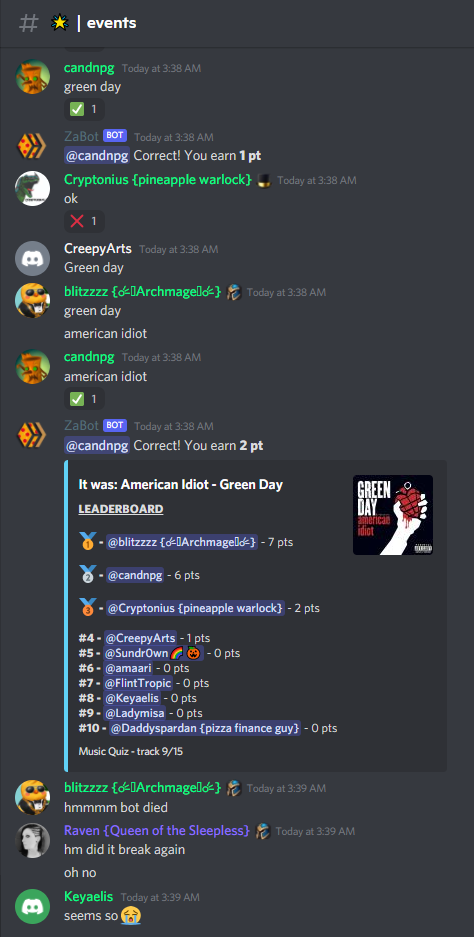Click @CreepyArts mention in leaderboard rank 4
The width and height of the screenshot is (474, 937).
(140, 638)
